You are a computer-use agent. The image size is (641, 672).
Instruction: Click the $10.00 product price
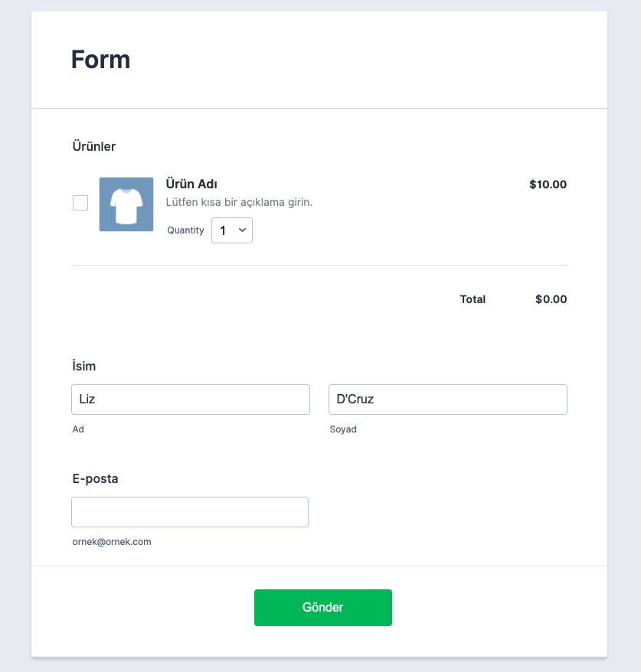(x=548, y=184)
